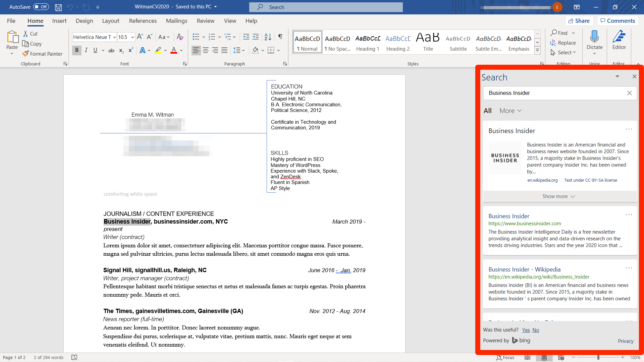Switch to Web Layout view icon

point(561,357)
